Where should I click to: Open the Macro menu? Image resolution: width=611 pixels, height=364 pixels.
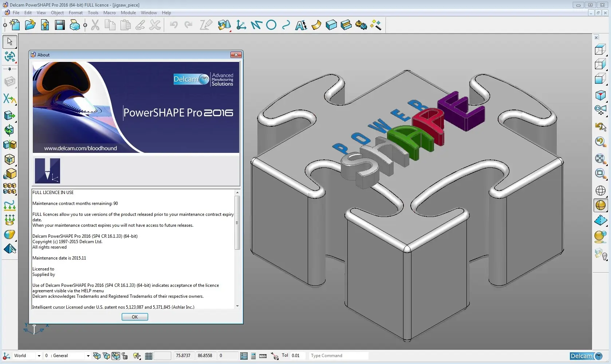point(109,13)
